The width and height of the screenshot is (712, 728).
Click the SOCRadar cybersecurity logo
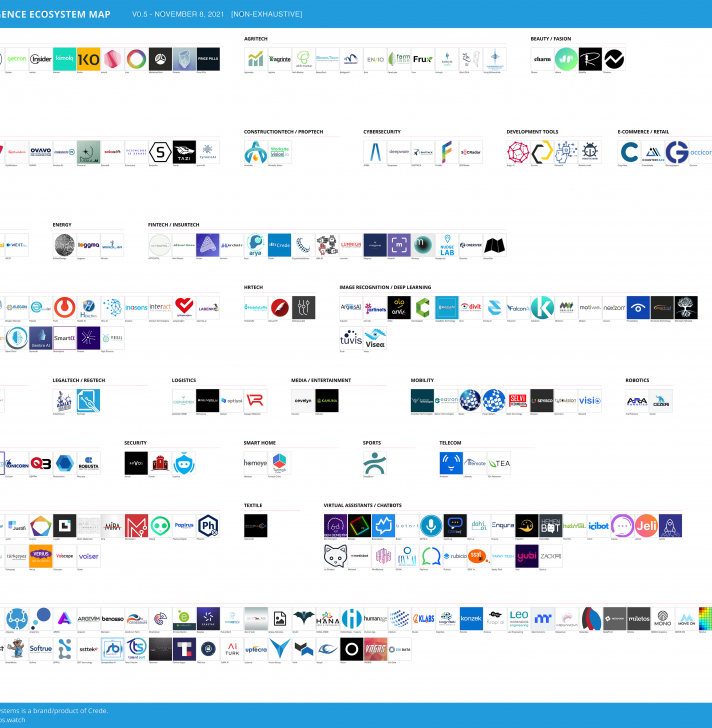coord(471,152)
